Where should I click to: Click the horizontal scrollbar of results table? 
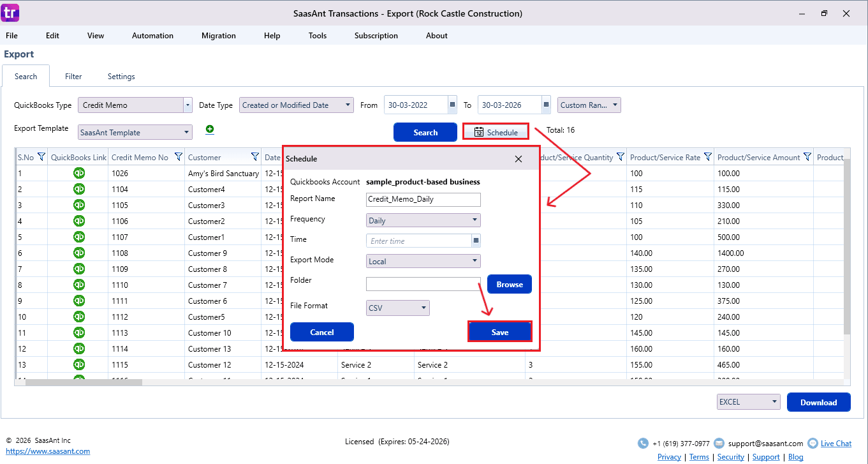pyautogui.click(x=84, y=382)
